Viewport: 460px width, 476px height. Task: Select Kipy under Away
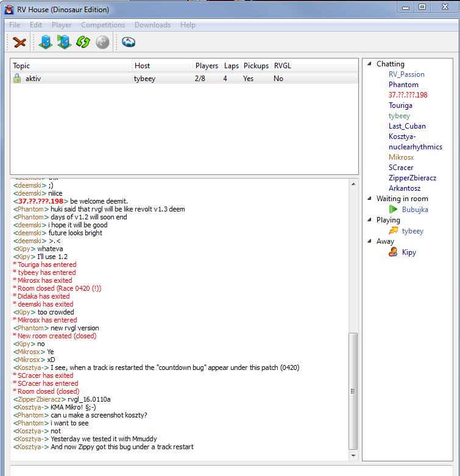click(409, 252)
